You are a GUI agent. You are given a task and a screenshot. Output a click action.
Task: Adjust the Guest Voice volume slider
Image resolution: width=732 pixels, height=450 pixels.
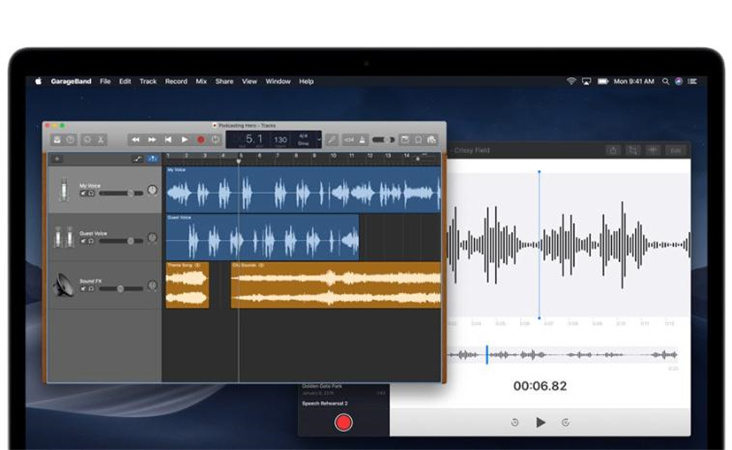[121, 241]
